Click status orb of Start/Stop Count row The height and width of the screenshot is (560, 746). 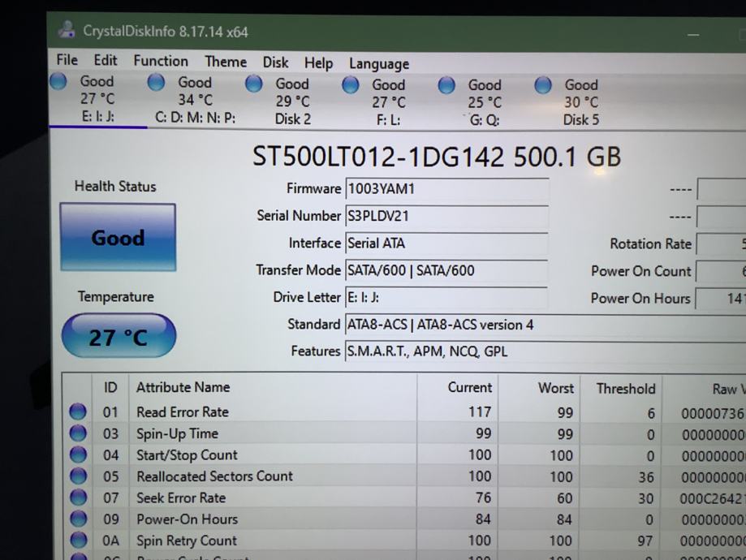[x=79, y=454]
